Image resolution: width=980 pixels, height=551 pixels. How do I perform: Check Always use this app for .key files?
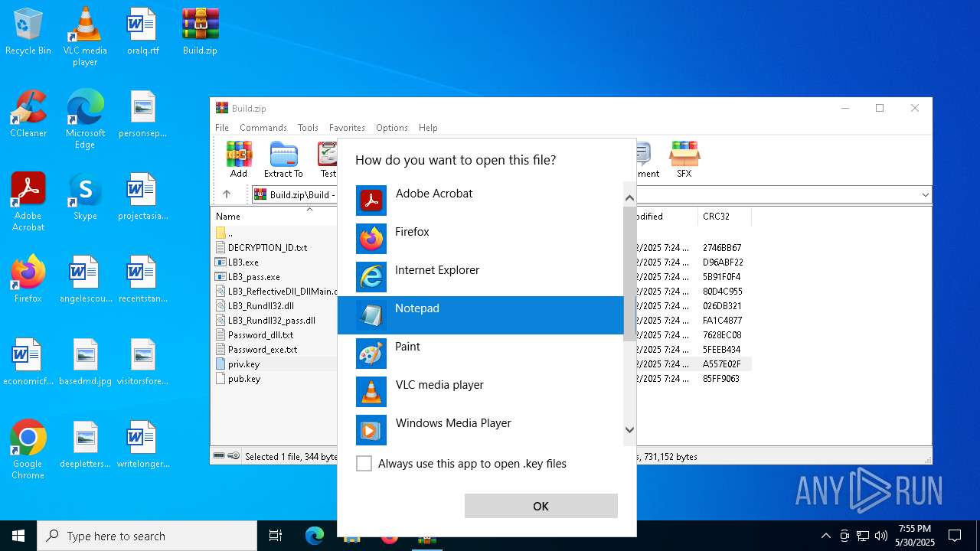[x=364, y=464]
